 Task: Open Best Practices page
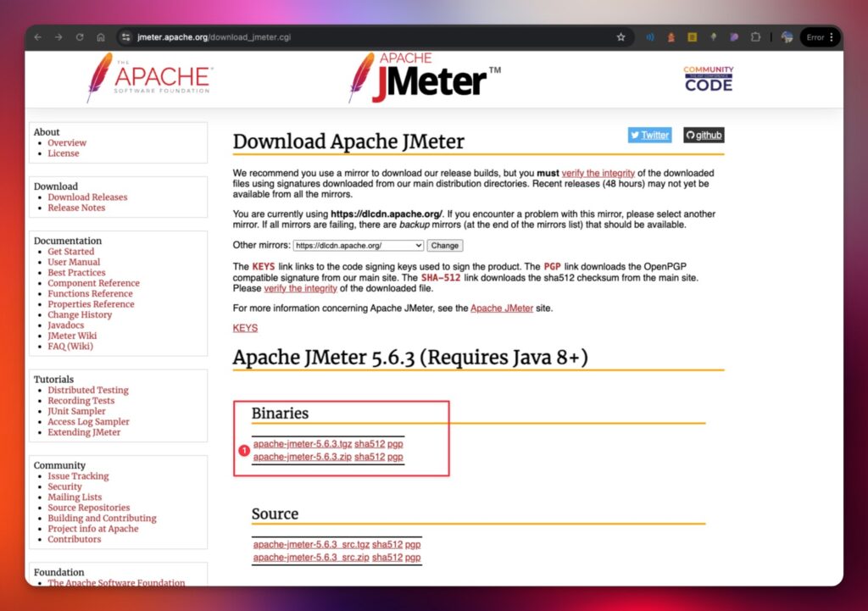pyautogui.click(x=76, y=272)
